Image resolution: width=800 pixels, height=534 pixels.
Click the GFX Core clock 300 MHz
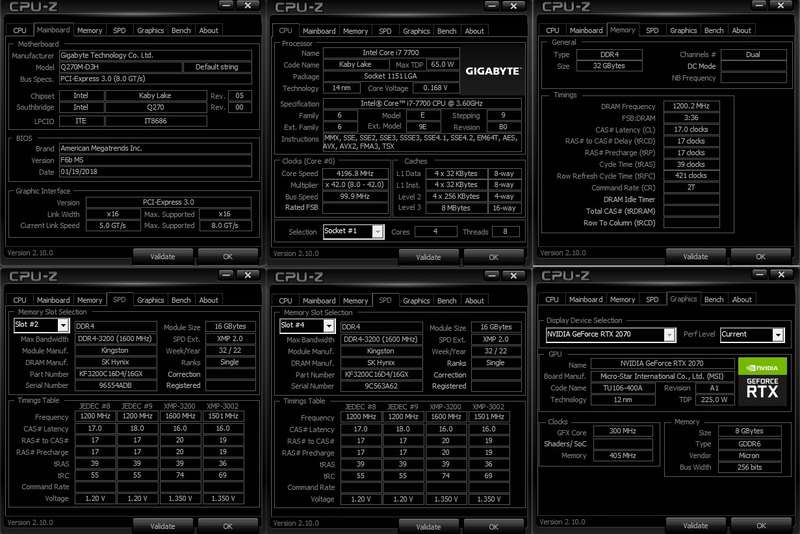[622, 431]
